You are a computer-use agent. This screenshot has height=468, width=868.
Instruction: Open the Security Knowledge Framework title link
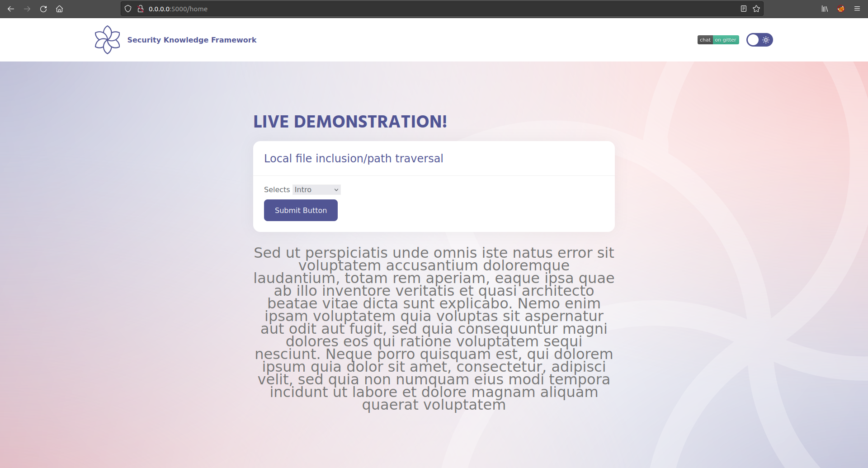192,40
